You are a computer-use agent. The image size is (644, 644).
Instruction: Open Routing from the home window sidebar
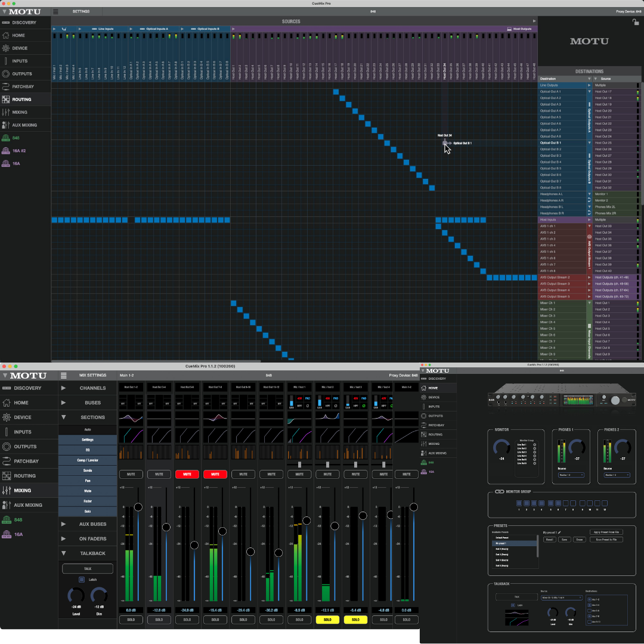(438, 435)
